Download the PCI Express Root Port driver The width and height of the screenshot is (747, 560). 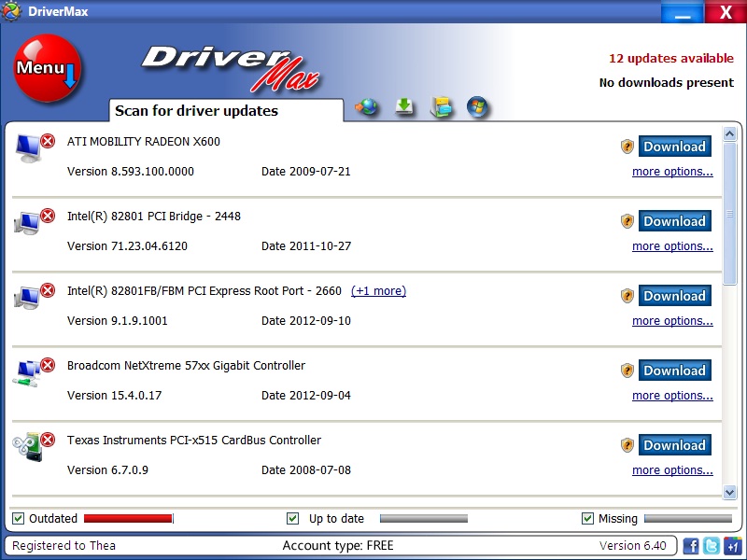[674, 296]
